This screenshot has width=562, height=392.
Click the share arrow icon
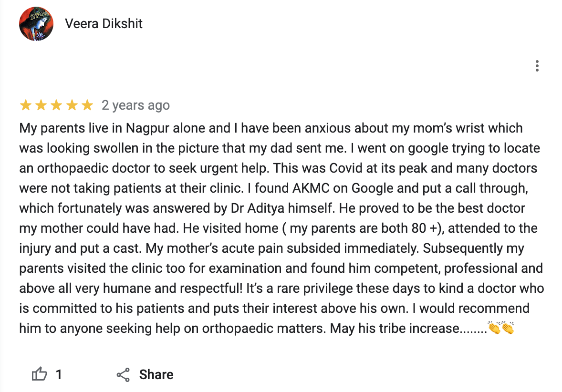[x=123, y=375]
